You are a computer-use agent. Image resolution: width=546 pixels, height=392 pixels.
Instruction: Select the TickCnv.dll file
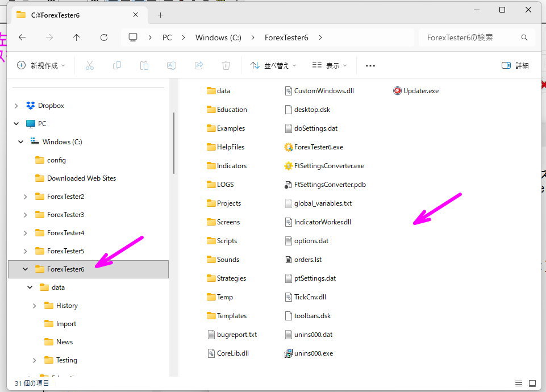pyautogui.click(x=305, y=297)
